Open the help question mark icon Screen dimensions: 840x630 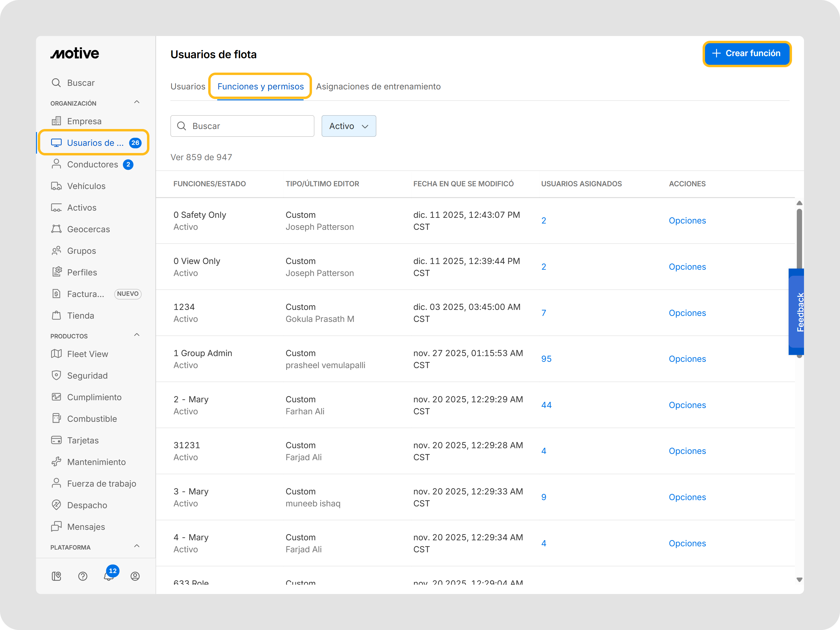click(83, 576)
